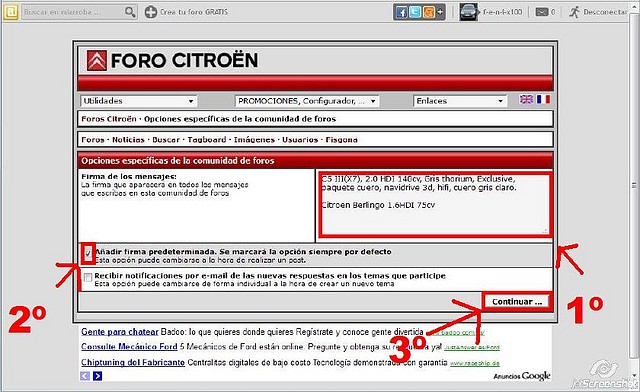Switch language with the French flag
Screen dimensions: 640x392
(543, 99)
